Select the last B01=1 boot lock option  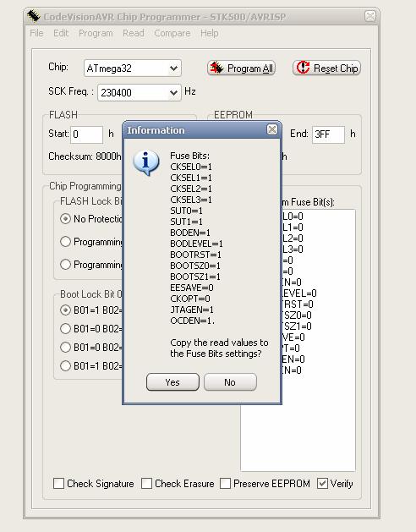coord(65,365)
